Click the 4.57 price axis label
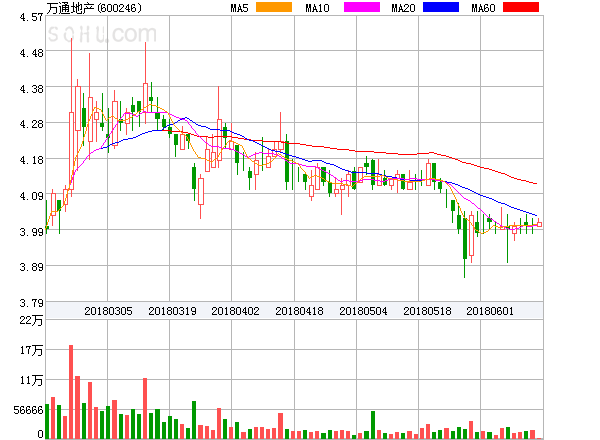 coord(32,17)
